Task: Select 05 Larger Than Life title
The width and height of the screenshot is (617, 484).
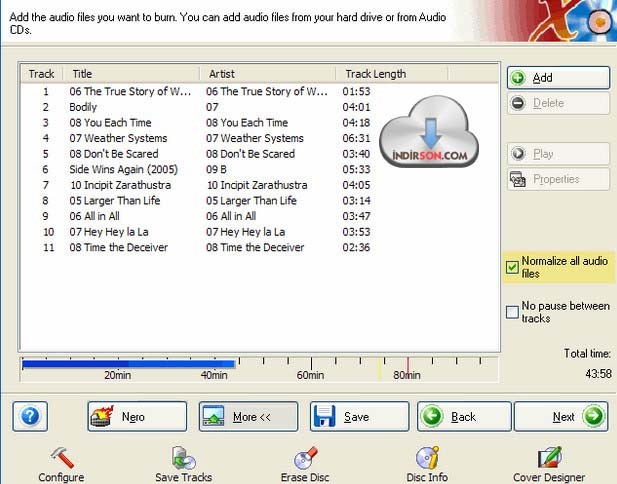Action: pos(115,201)
